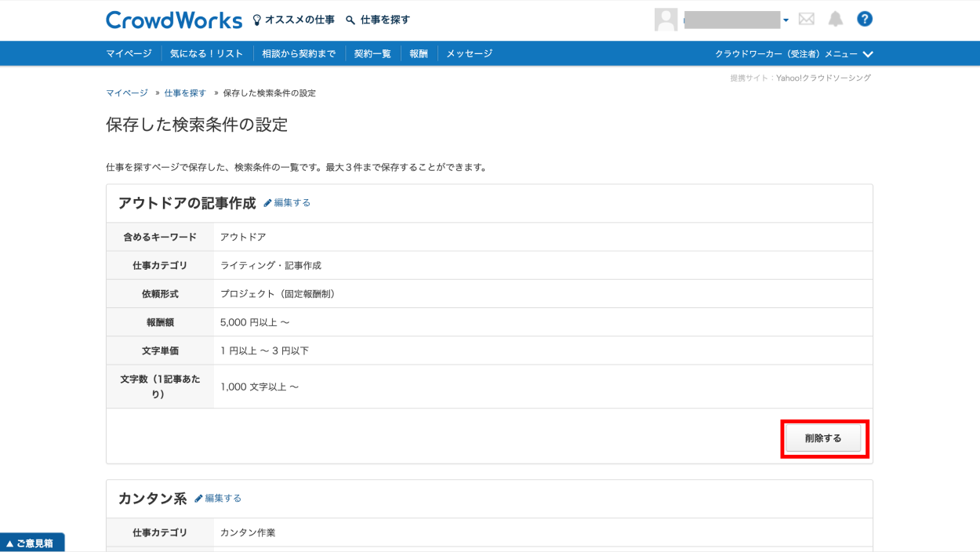Click the user profile avatar

tap(666, 20)
